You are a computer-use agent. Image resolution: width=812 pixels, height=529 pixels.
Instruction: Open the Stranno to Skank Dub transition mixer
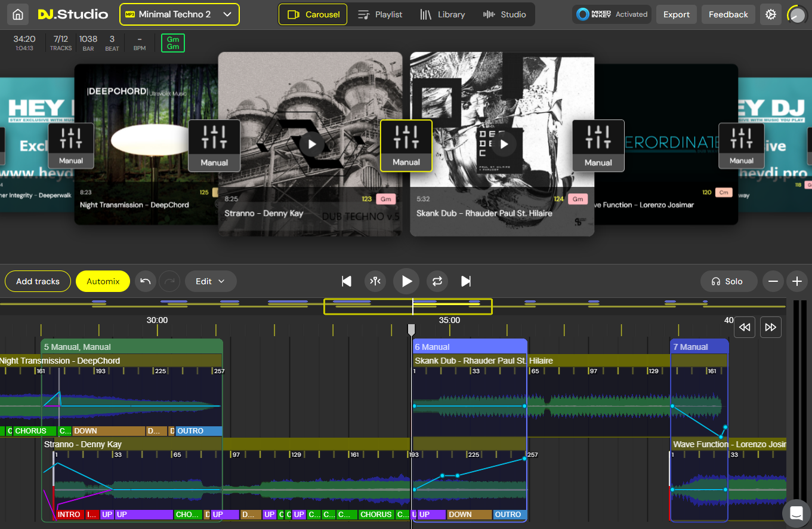coord(406,146)
